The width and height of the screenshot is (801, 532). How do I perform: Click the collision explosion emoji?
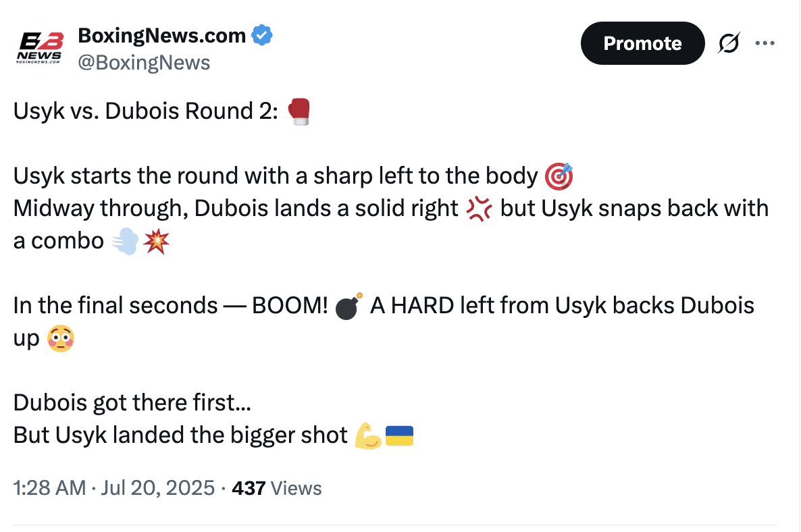(158, 241)
